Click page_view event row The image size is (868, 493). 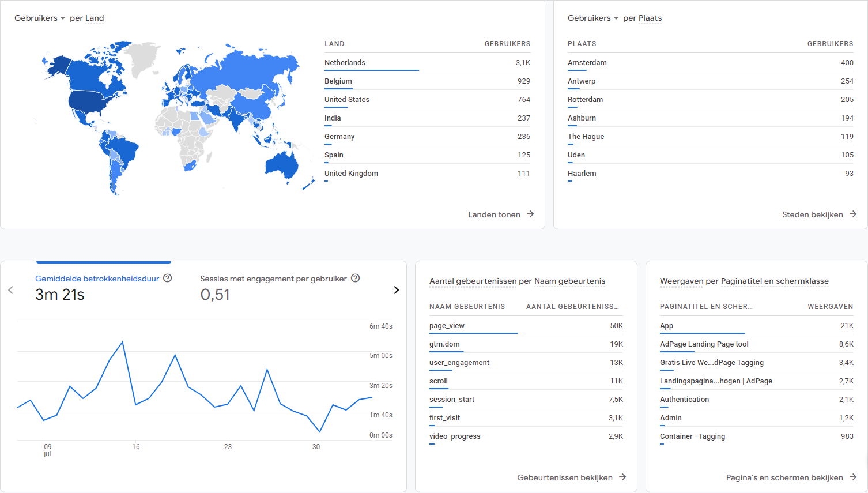(526, 325)
